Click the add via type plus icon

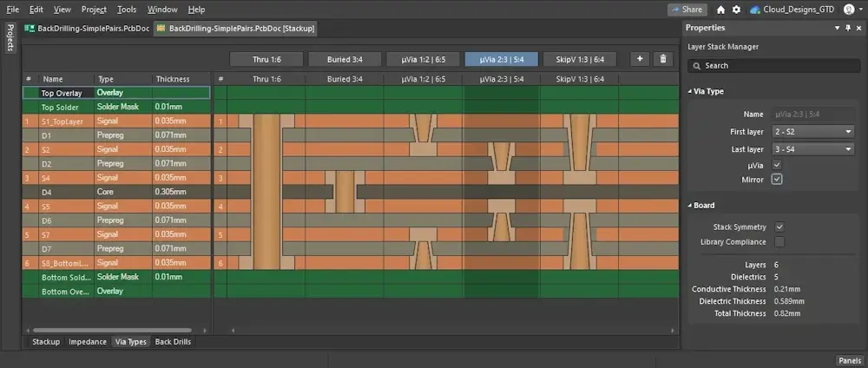[640, 59]
